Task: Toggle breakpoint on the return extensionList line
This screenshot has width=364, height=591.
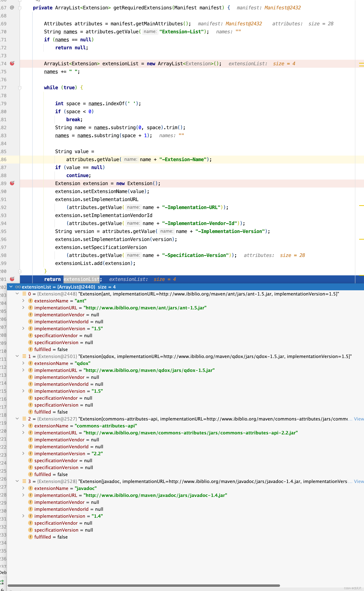Action: tap(12, 279)
